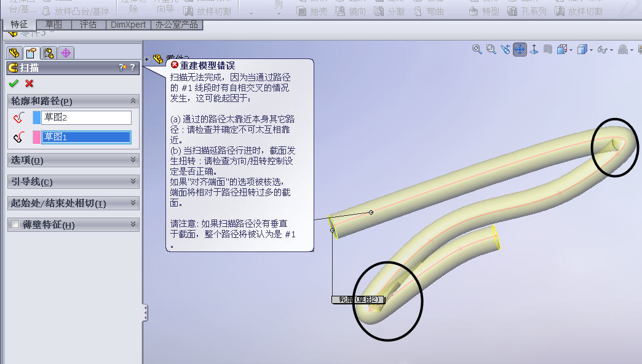Click the right-side 放样切割 icon

[560, 12]
